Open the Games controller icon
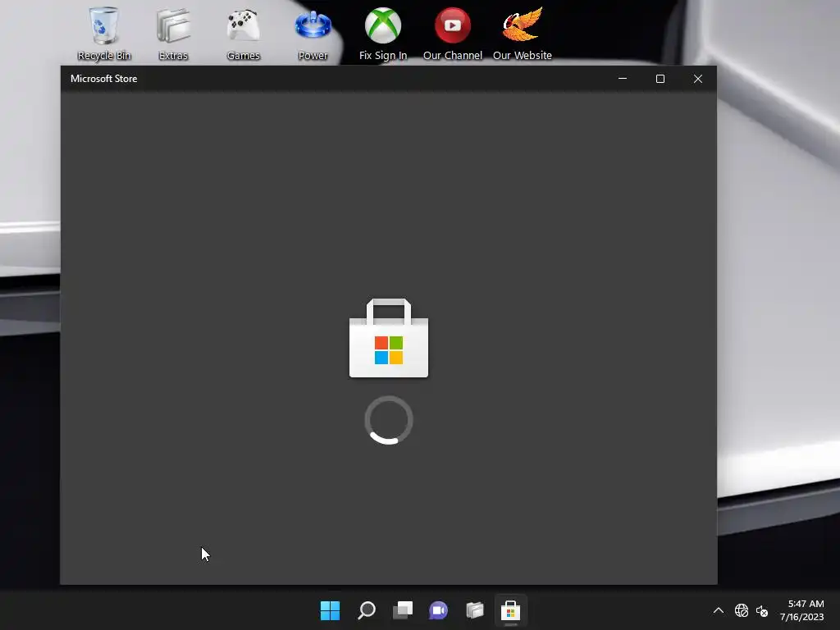This screenshot has height=630, width=840. 243,33
